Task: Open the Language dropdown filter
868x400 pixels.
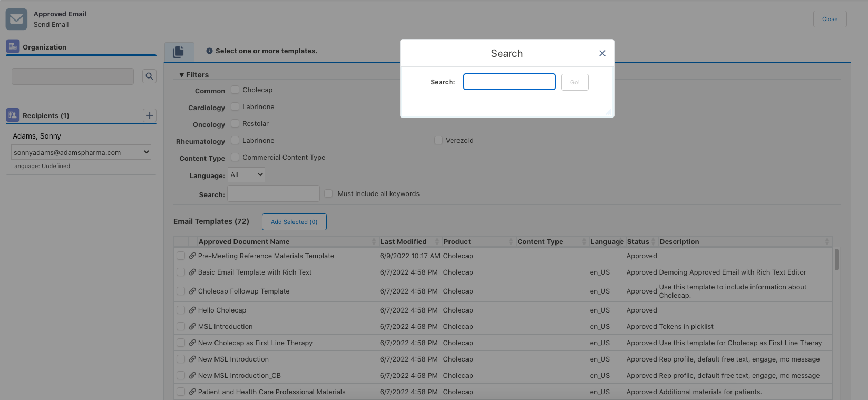Action: (x=246, y=175)
